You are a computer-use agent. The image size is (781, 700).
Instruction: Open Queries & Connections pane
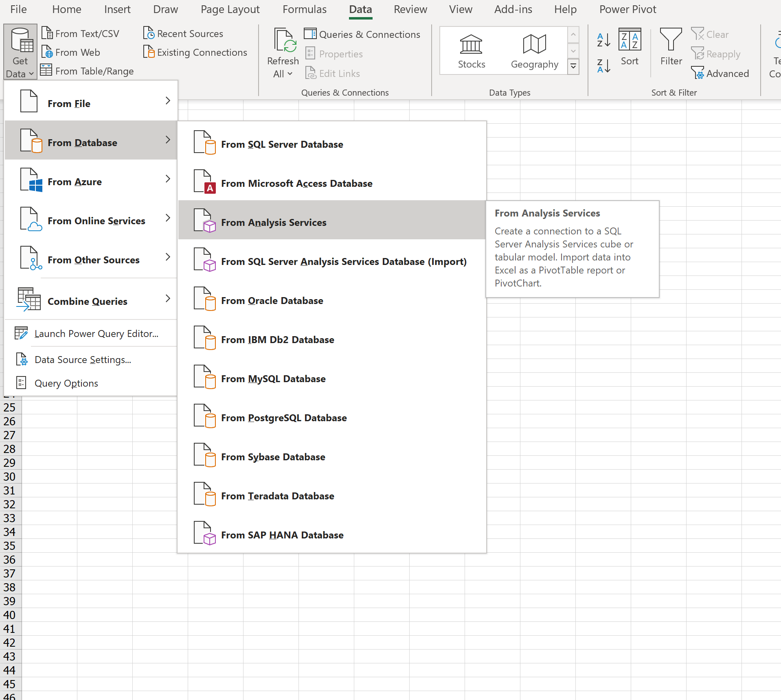coord(362,34)
